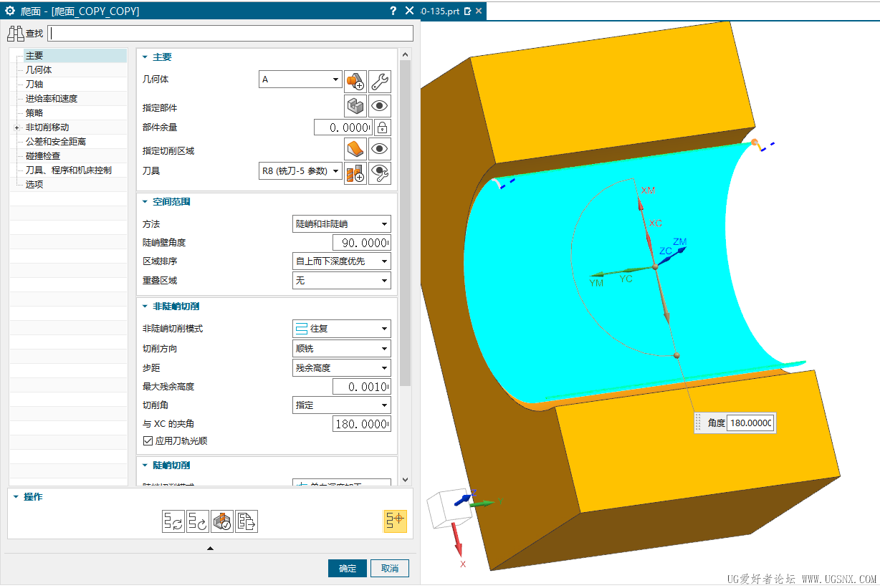Open the 方法 dropdown 陡峭和非陡峭
The height and width of the screenshot is (588, 880).
point(342,224)
